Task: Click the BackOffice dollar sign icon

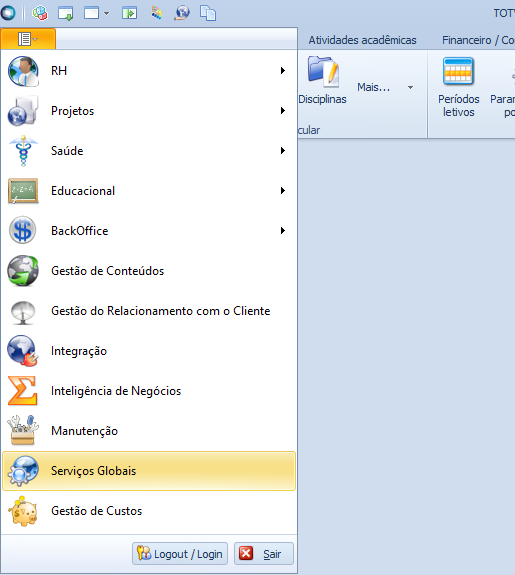Action: click(23, 230)
